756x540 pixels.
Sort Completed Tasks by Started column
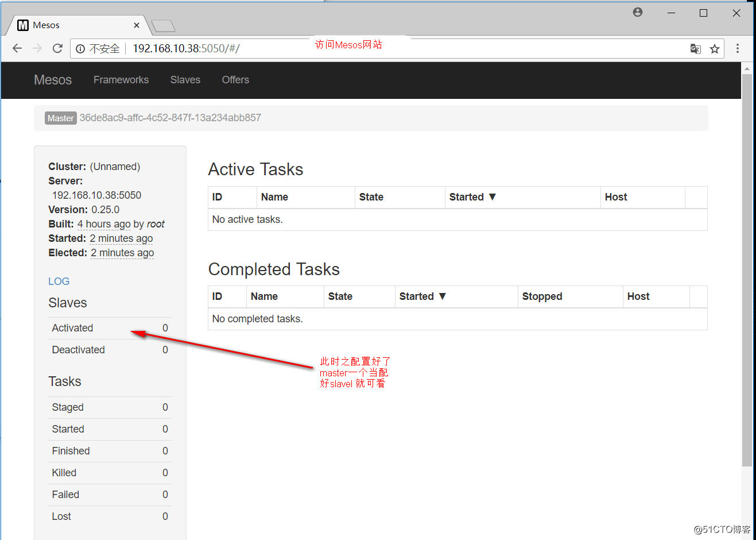pyautogui.click(x=456, y=296)
